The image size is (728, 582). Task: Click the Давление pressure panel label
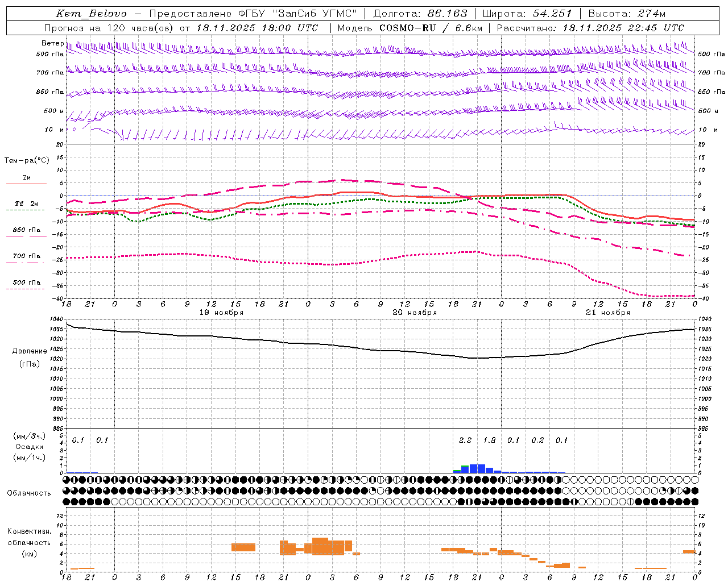click(30, 351)
